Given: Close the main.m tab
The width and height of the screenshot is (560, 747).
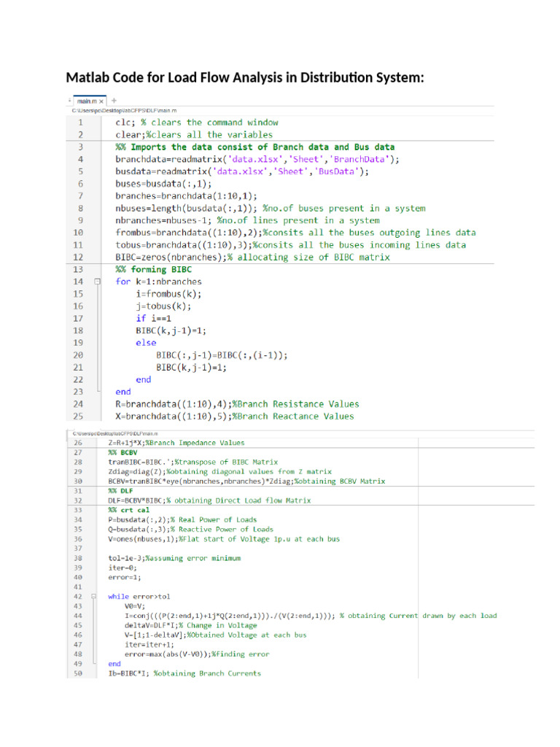Looking at the screenshot, I should pos(101,101).
